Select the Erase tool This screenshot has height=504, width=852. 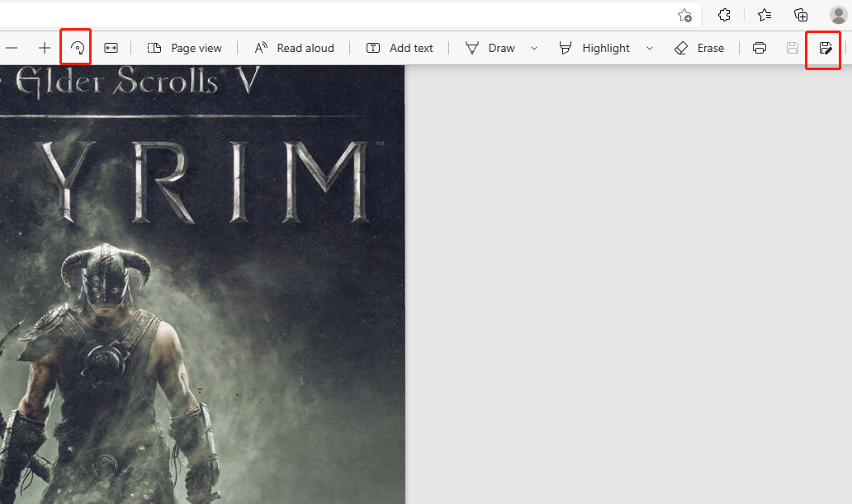pos(699,48)
